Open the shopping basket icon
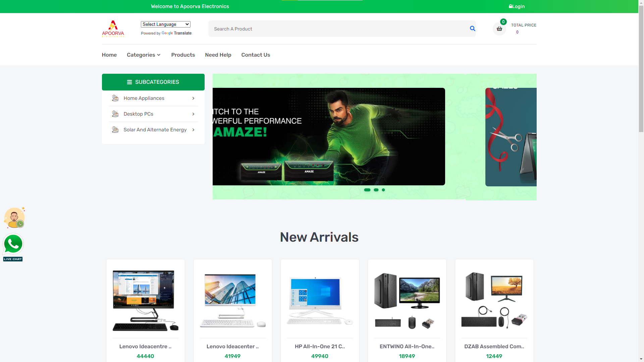 [499, 29]
